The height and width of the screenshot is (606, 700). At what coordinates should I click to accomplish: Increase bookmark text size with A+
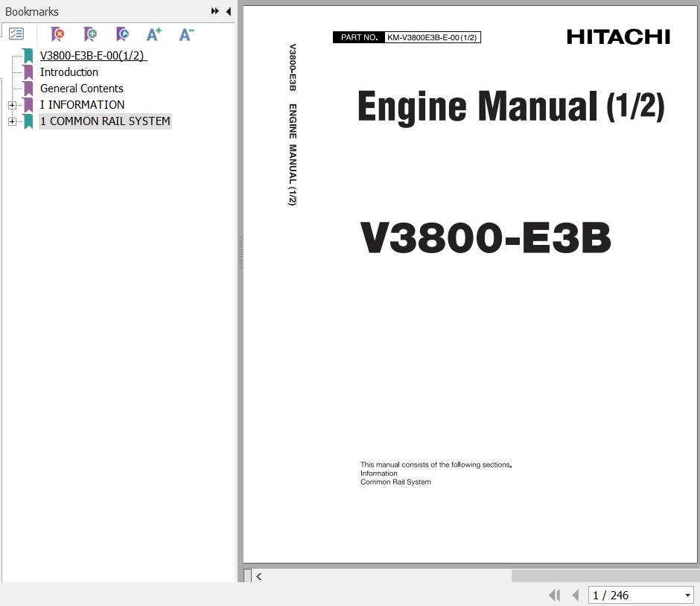154,34
